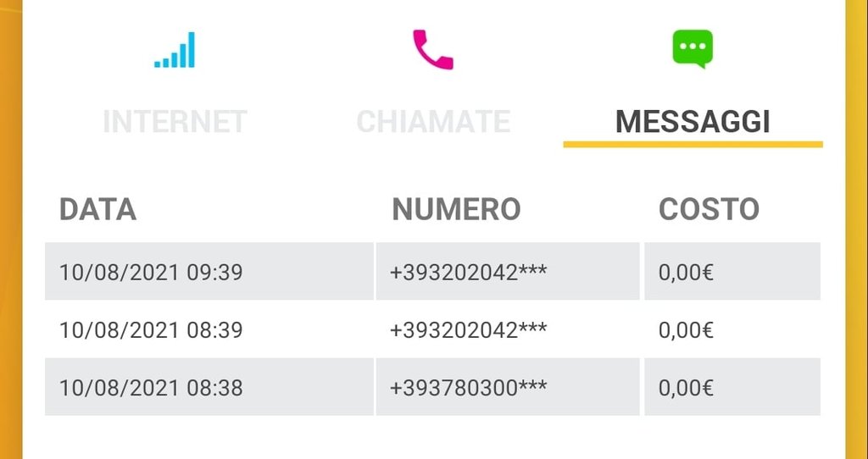Click the NUMERO column header

tap(456, 209)
